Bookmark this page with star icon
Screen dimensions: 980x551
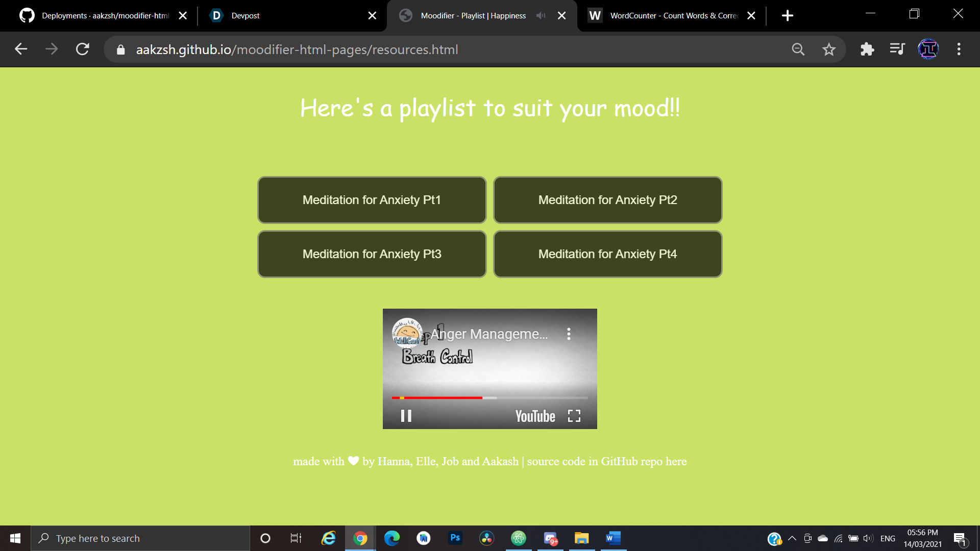click(x=828, y=49)
